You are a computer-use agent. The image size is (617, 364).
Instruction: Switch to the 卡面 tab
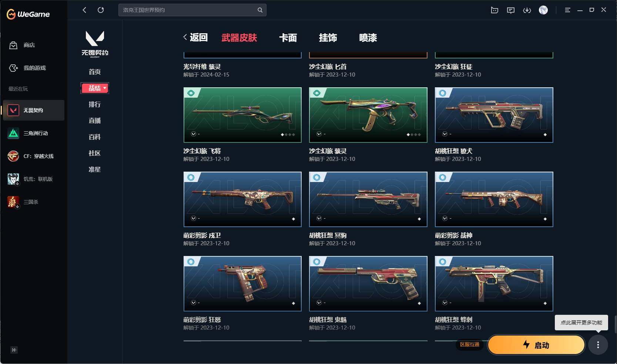288,38
